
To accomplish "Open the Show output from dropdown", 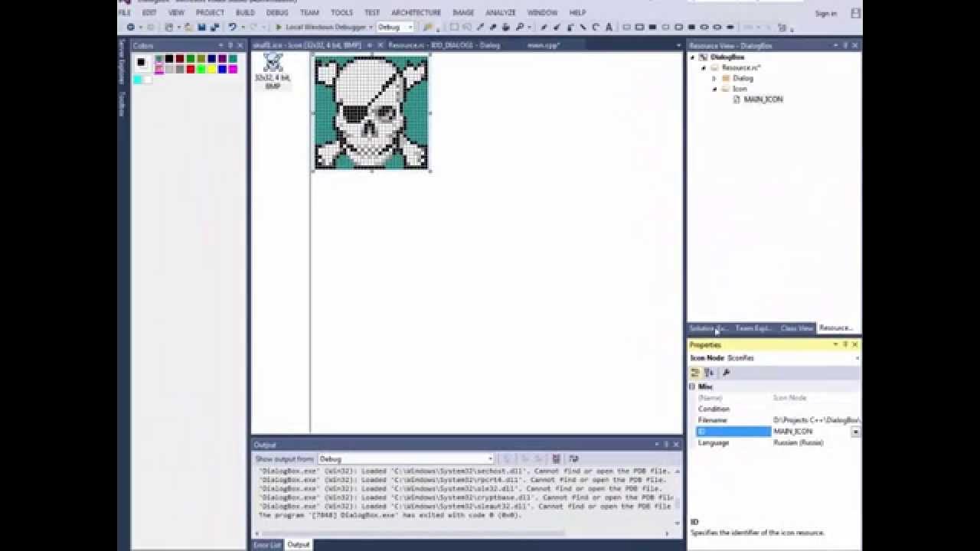I will (406, 459).
